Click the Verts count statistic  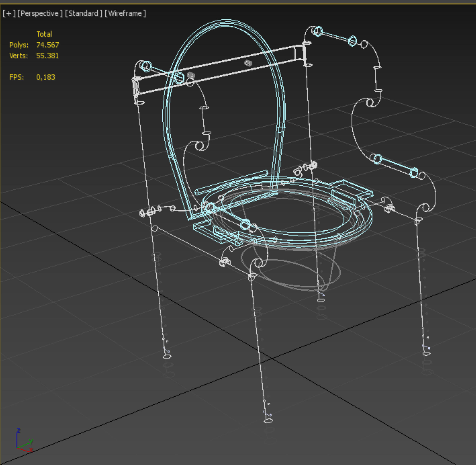pos(47,56)
